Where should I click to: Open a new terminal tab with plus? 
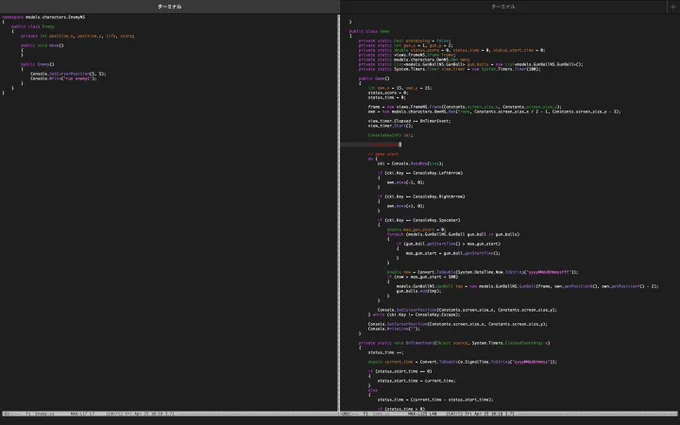pyautogui.click(x=673, y=7)
